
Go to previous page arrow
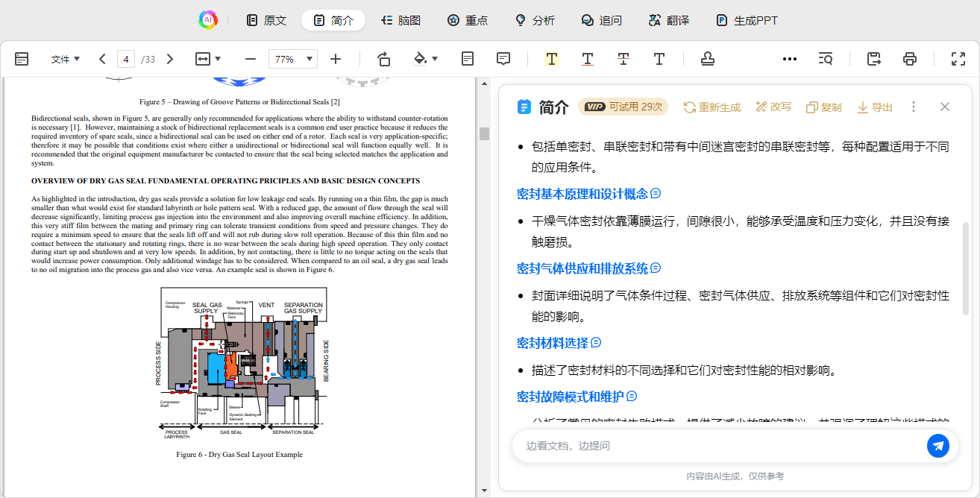(102, 59)
